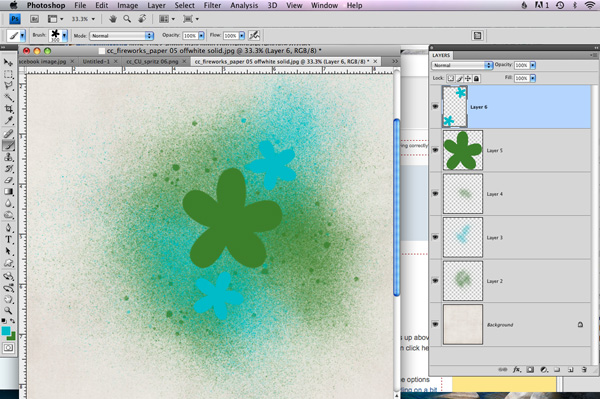Viewport: 600px width, 399px height.
Task: Click the teal foreground color swatch
Action: [5, 331]
